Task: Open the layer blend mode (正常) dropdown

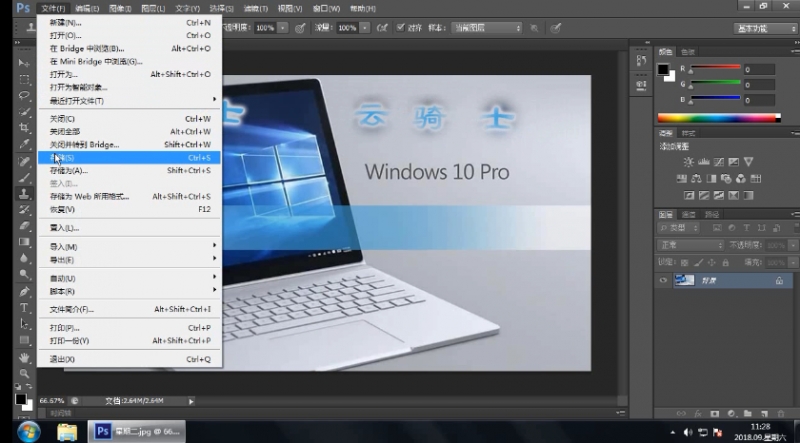Action: 690,245
